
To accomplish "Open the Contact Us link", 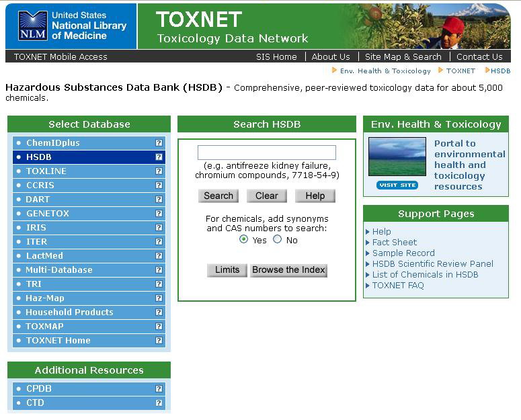I will tap(479, 56).
